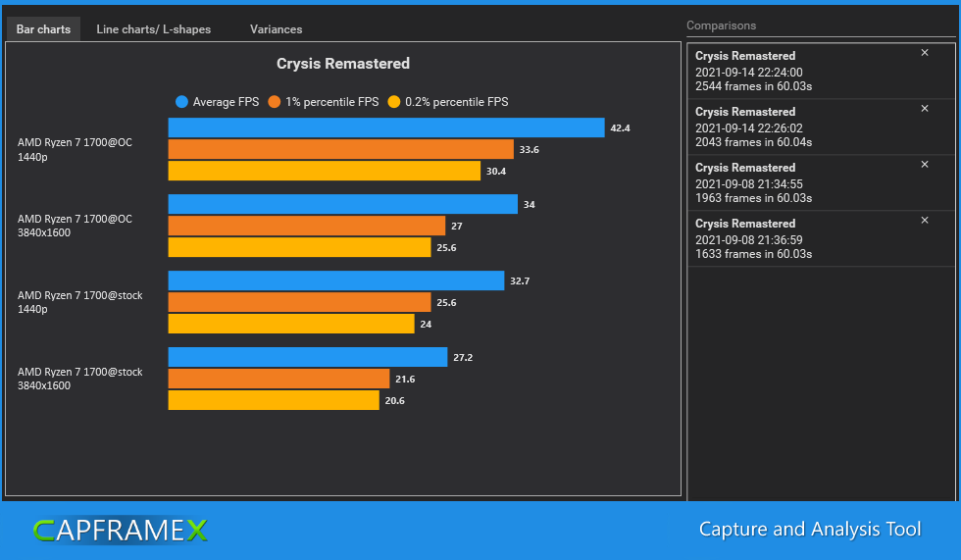Toggle the 1% percentile FPS legend dot
Viewport: 961px width, 560px height.
point(274,102)
